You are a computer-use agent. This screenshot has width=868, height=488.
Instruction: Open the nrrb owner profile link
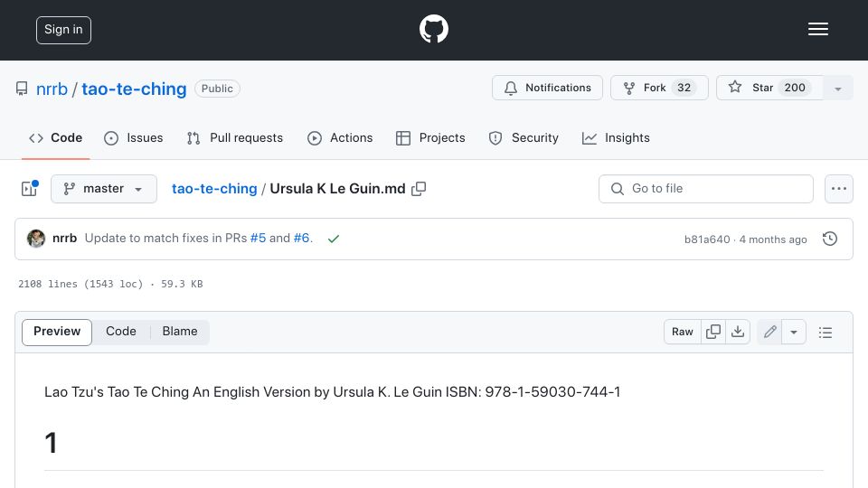[x=52, y=89]
